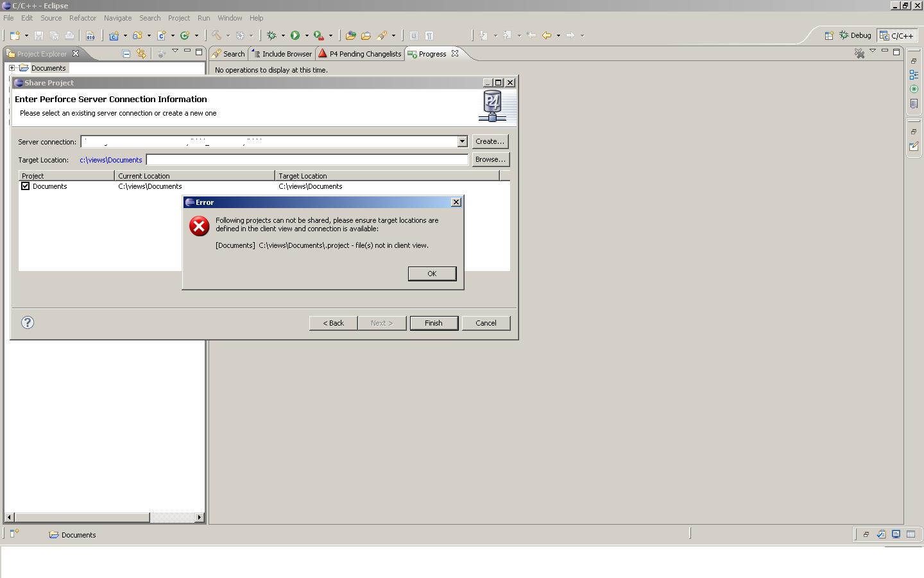The image size is (924, 578).
Task: Switch to P4 Pending Changelists tab
Action: point(360,54)
